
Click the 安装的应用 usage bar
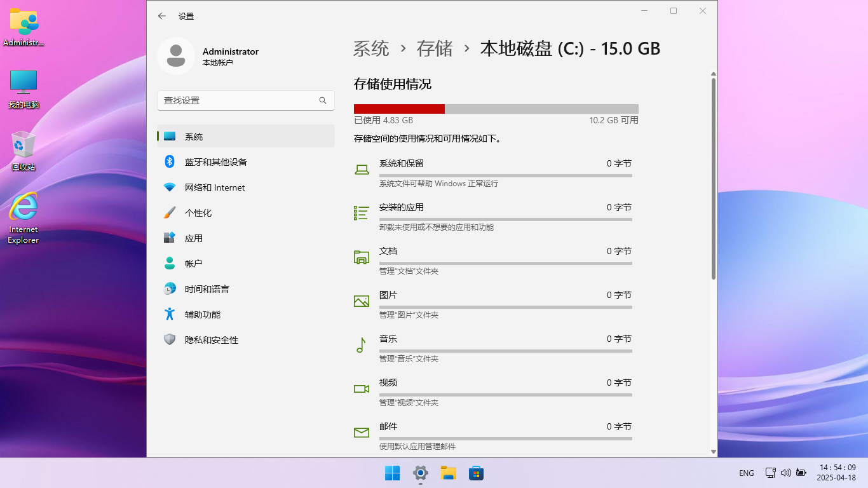click(x=506, y=219)
